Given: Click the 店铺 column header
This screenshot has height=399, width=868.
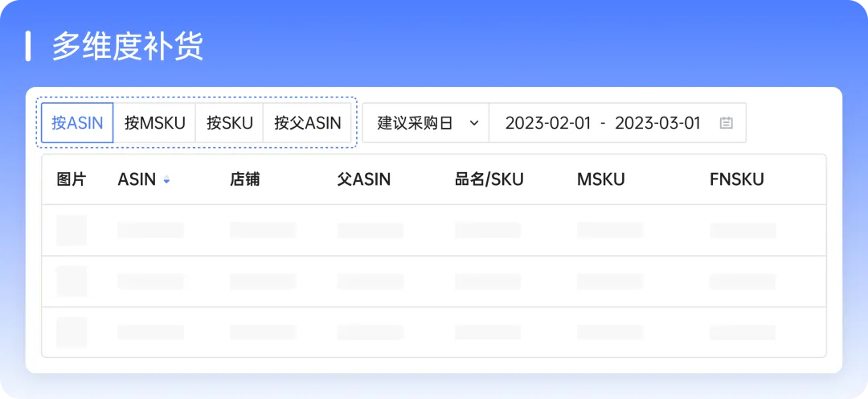Looking at the screenshot, I should click(x=244, y=179).
